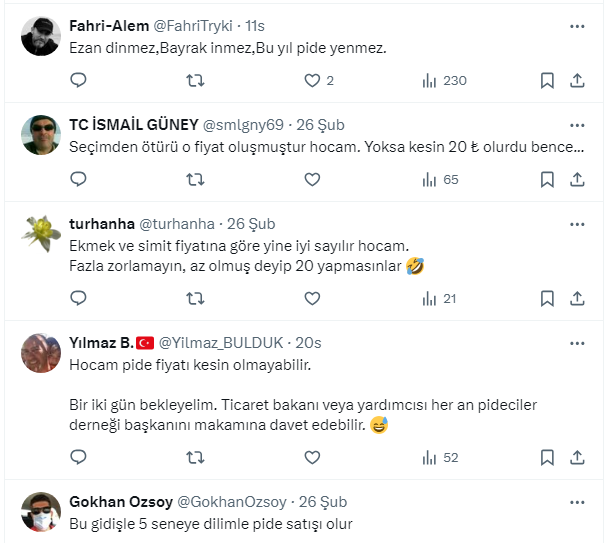Image resolution: width=613 pixels, height=543 pixels.
Task: Bookmark turhanha's tweet
Action: click(x=547, y=298)
